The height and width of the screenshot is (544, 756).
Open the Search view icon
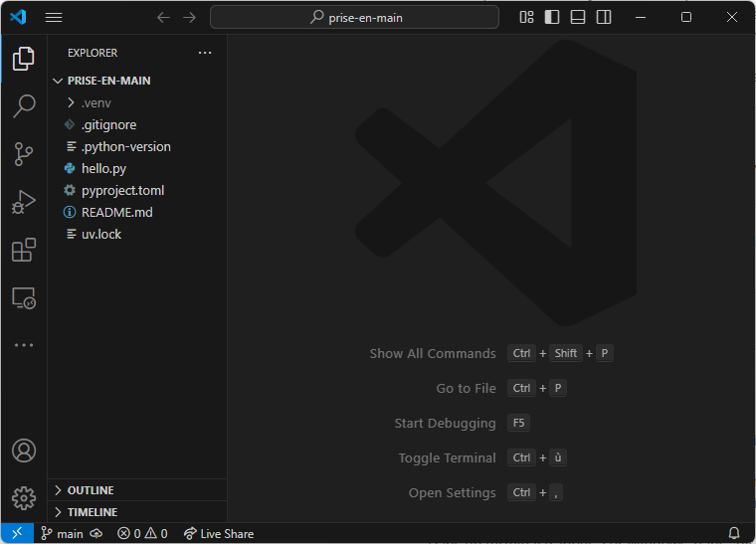24,106
